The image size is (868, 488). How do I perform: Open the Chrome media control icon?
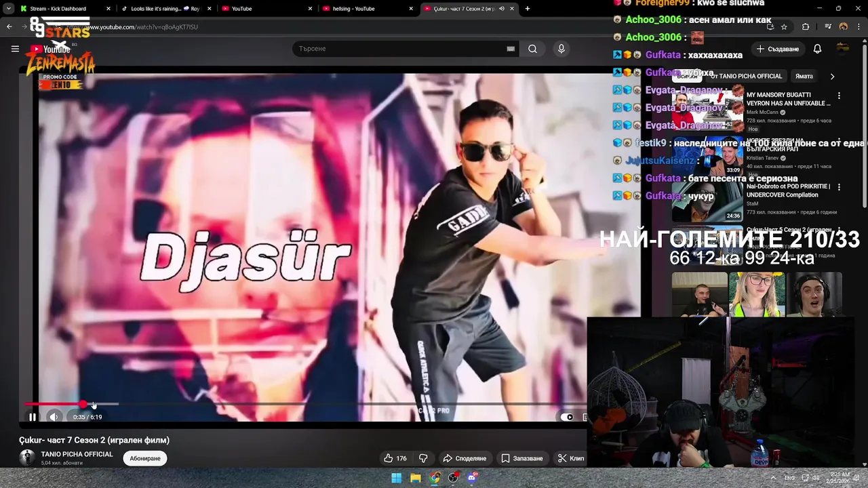(x=828, y=26)
